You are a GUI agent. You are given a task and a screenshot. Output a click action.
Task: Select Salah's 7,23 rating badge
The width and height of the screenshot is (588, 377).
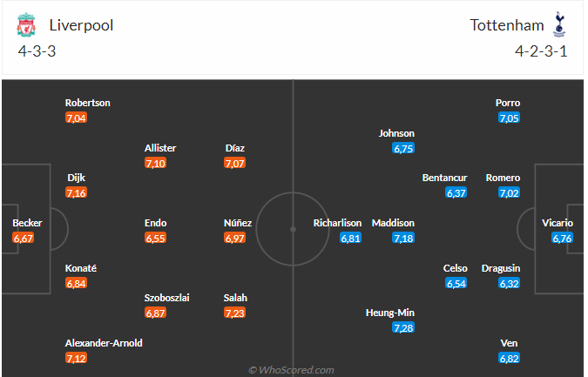tap(235, 313)
